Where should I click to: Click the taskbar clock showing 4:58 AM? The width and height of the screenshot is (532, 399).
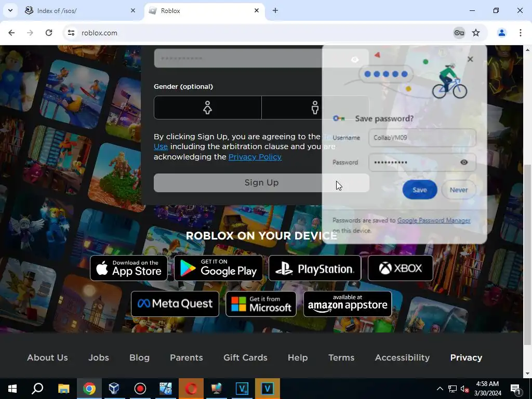coord(487,389)
